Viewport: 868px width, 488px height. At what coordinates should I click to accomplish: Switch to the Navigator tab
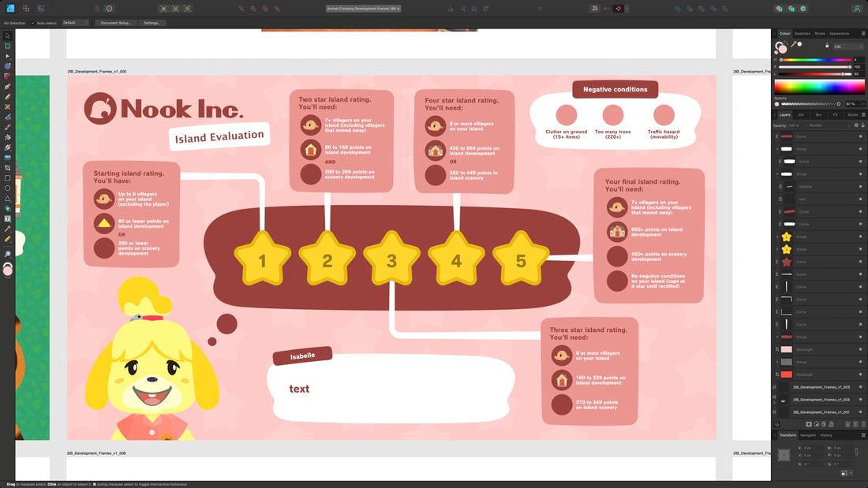pyautogui.click(x=808, y=435)
